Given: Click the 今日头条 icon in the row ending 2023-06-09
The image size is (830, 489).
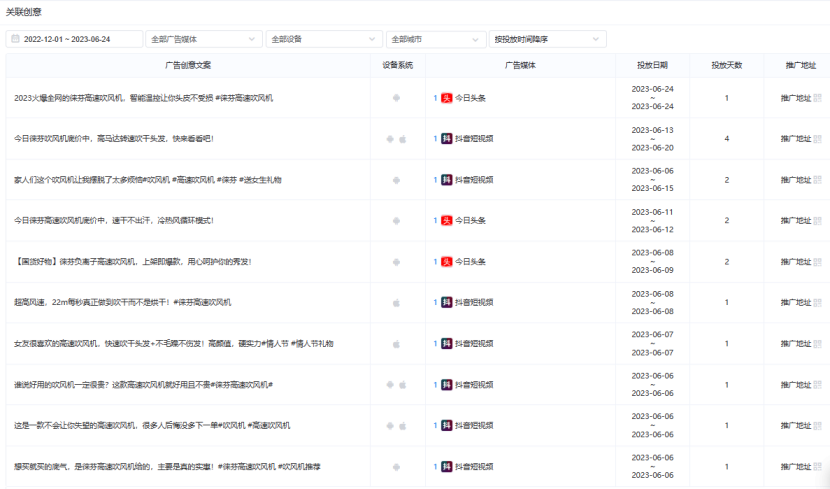Looking at the screenshot, I should coord(447,261).
